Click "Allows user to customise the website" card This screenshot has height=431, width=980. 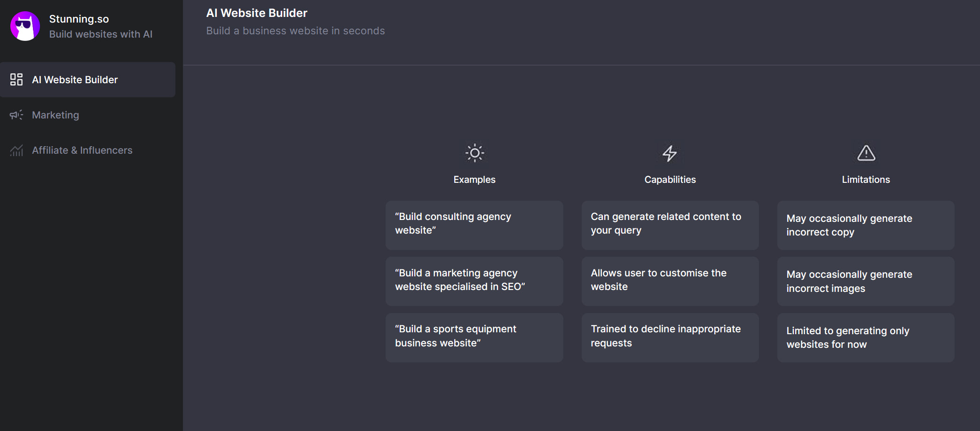670,280
